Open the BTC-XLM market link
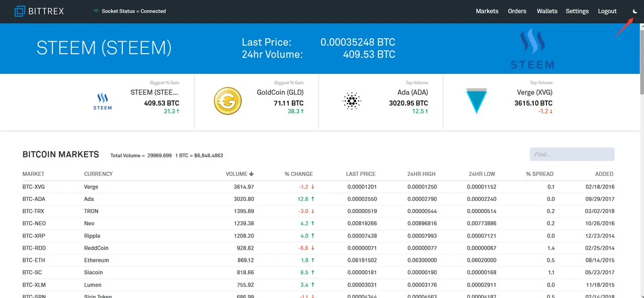This screenshot has height=298, width=644. (x=33, y=285)
